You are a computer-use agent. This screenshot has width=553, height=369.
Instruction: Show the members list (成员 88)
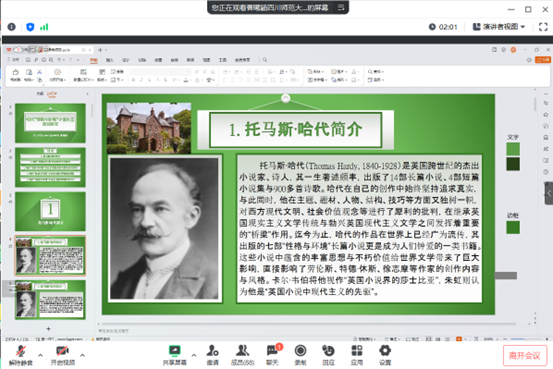point(243,355)
